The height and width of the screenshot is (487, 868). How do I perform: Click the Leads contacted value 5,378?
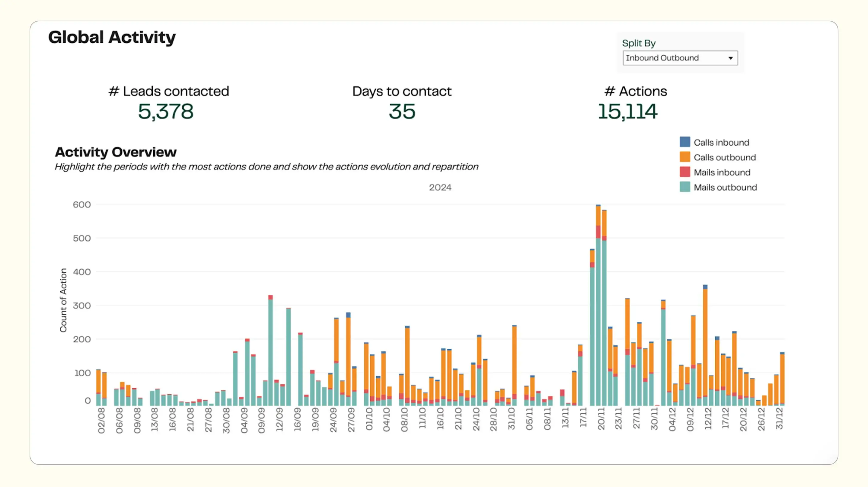(x=166, y=112)
